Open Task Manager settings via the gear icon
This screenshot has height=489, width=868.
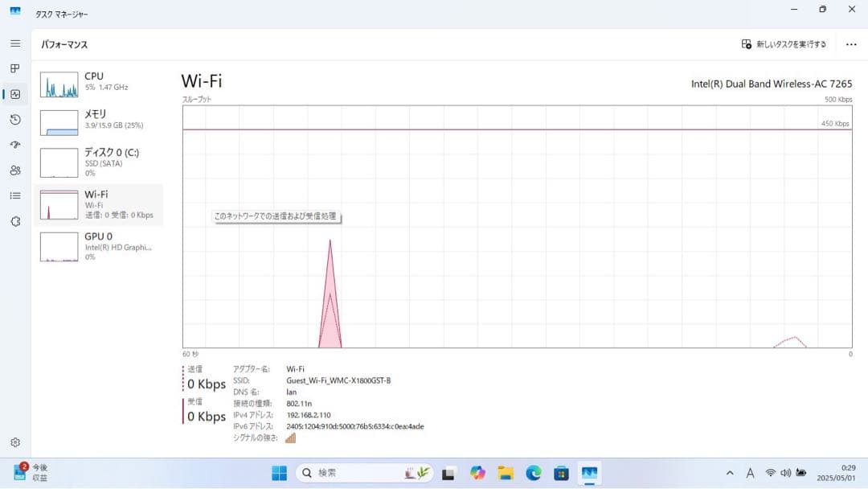point(14,442)
